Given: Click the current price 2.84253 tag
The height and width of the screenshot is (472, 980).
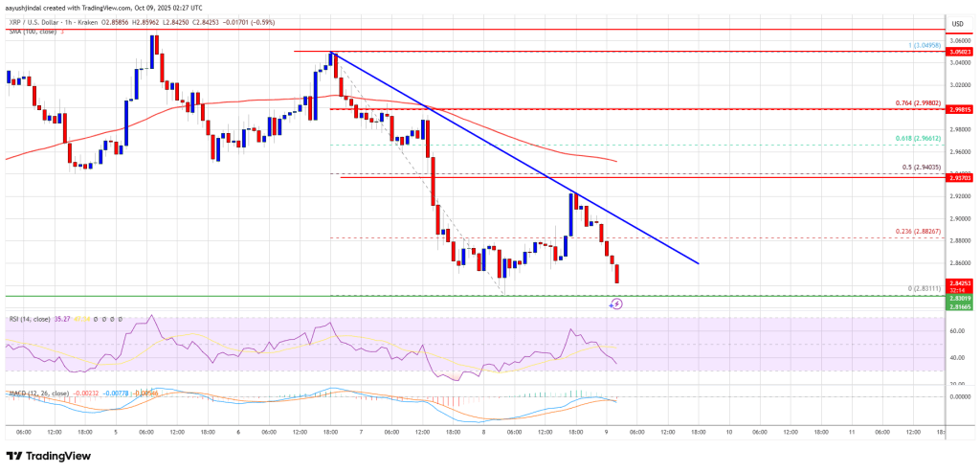Looking at the screenshot, I should [958, 283].
